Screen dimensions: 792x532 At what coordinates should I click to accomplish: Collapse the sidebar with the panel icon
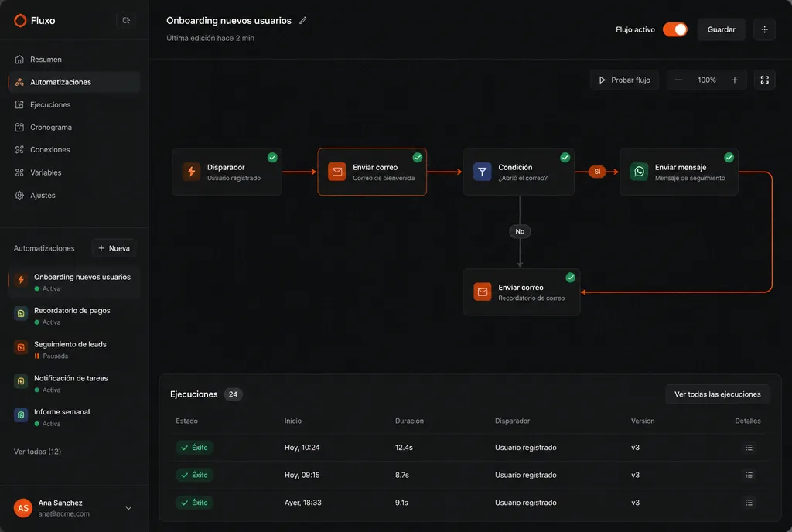(126, 21)
